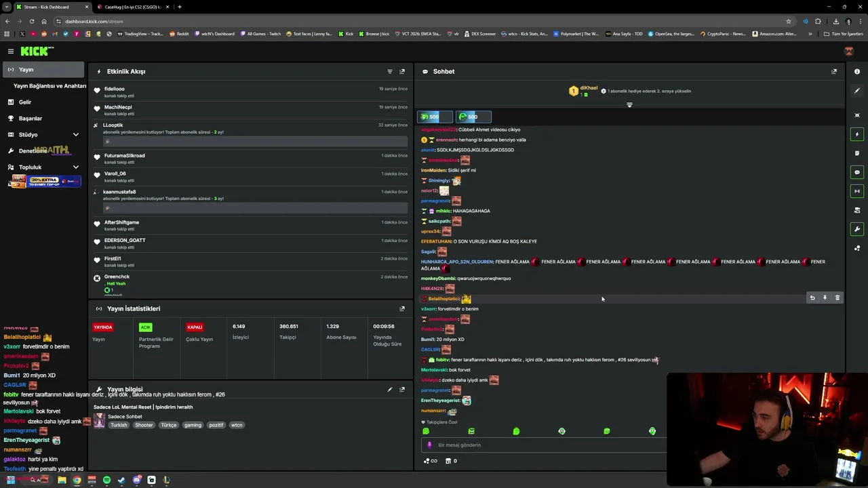This screenshot has height=488, width=868.
Task: Expand the Topluluk sidebar section
Action: tap(75, 167)
